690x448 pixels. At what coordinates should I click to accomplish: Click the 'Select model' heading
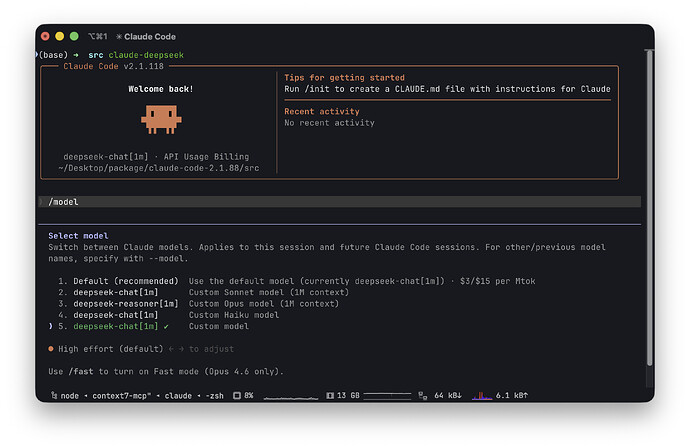(78, 236)
